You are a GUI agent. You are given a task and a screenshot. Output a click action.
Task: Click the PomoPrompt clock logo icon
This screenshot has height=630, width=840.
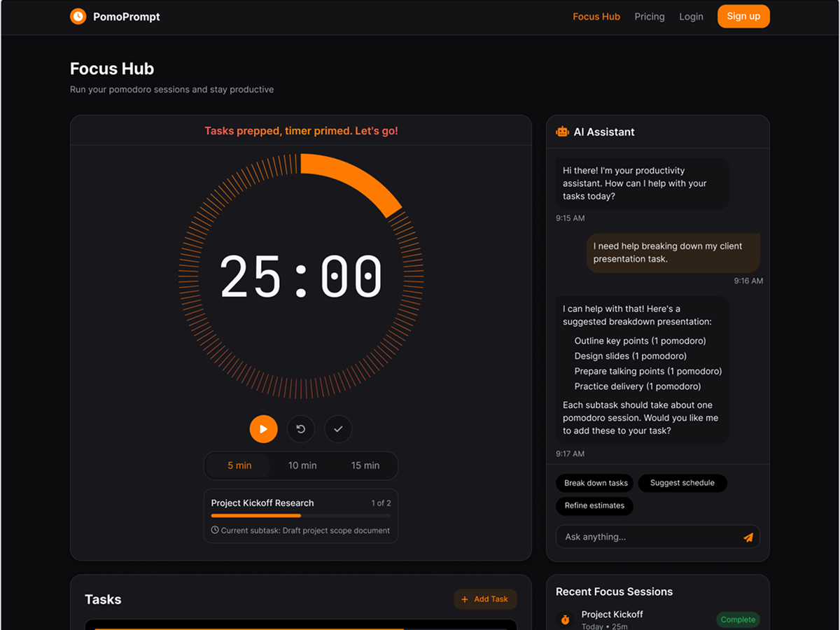coord(78,16)
